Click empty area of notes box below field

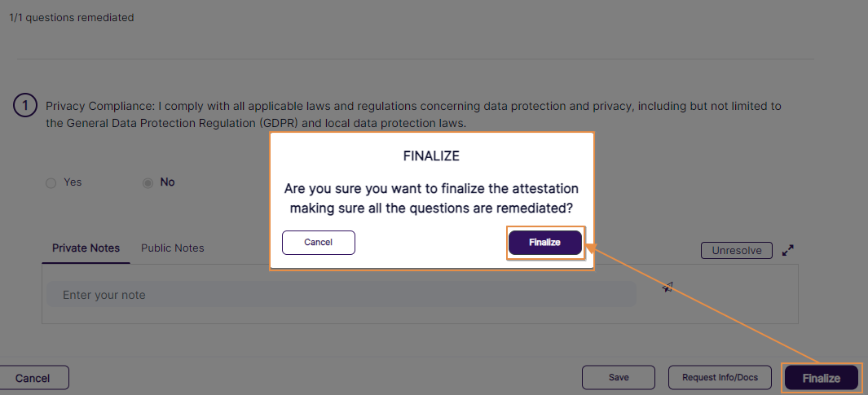point(408,316)
